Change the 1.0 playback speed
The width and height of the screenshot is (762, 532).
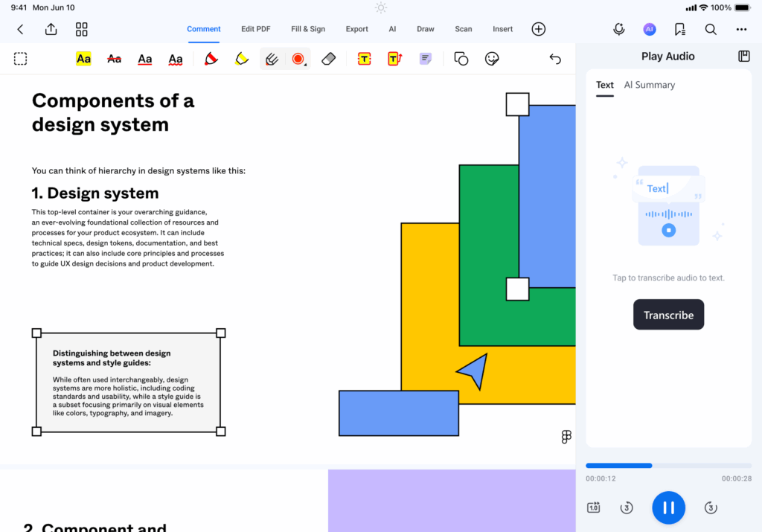click(x=594, y=507)
